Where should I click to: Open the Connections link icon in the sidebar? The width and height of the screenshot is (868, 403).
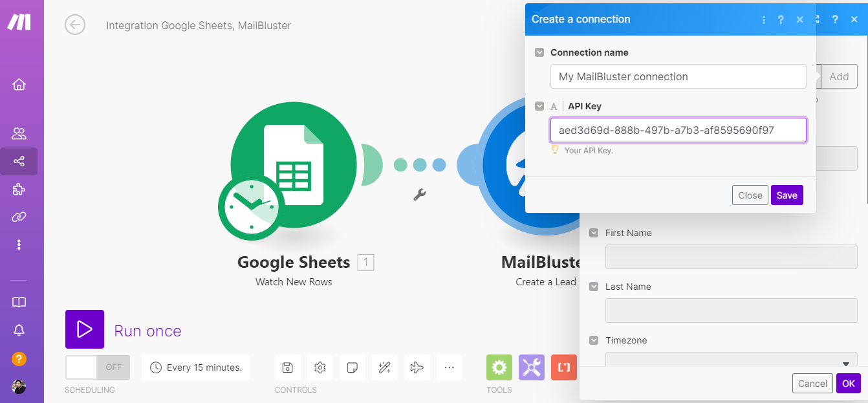pos(19,217)
